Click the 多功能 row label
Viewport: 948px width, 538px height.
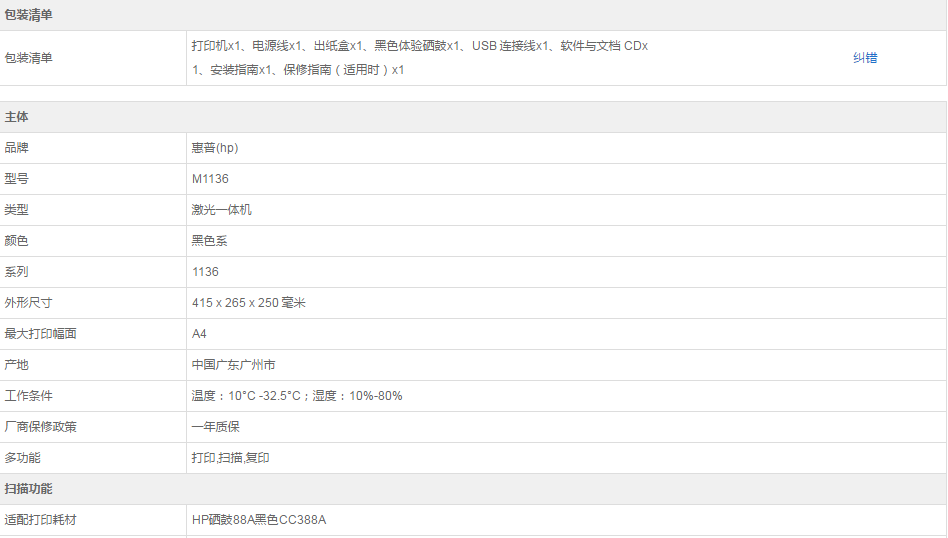point(22,458)
